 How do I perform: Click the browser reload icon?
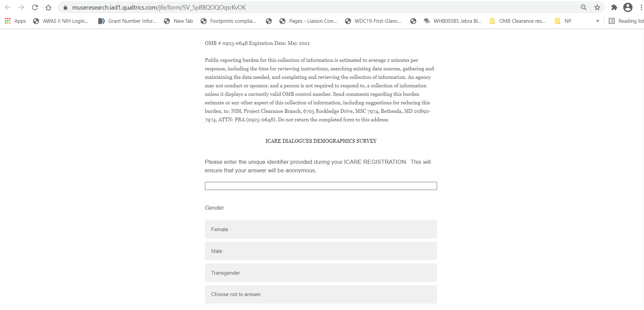pos(35,7)
